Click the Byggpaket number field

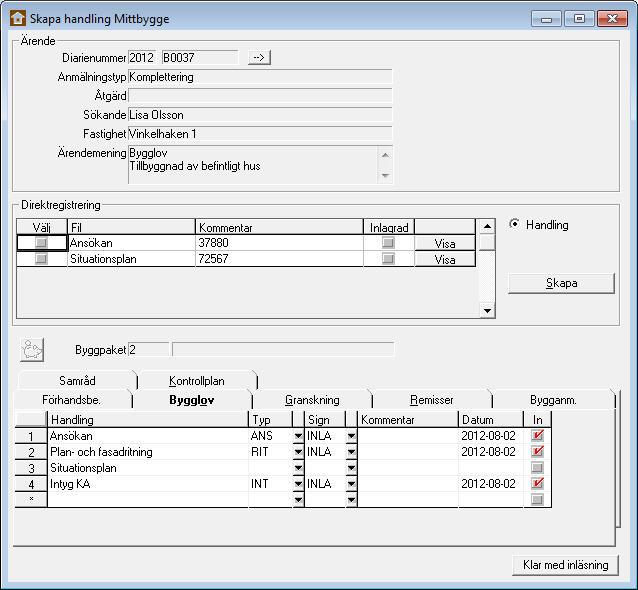(x=149, y=350)
